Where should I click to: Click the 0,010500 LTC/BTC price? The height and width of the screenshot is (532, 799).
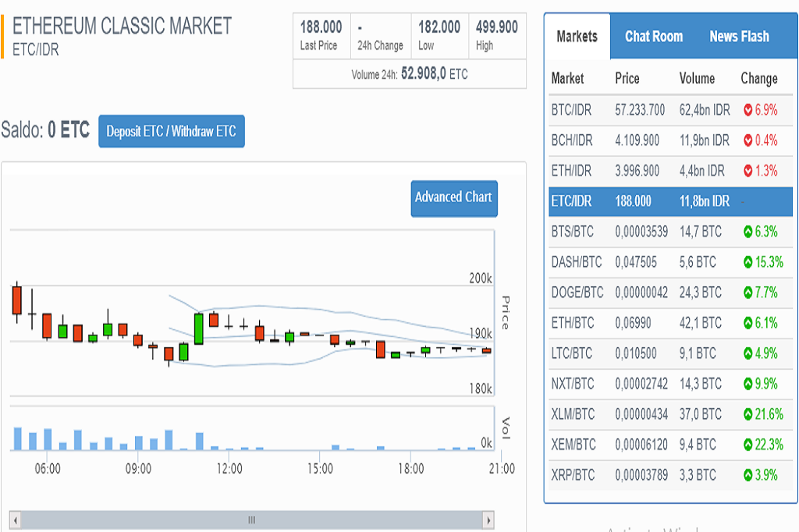(x=636, y=353)
